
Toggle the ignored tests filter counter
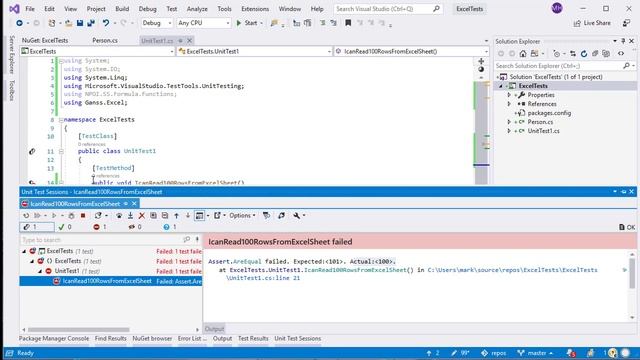click(x=135, y=227)
